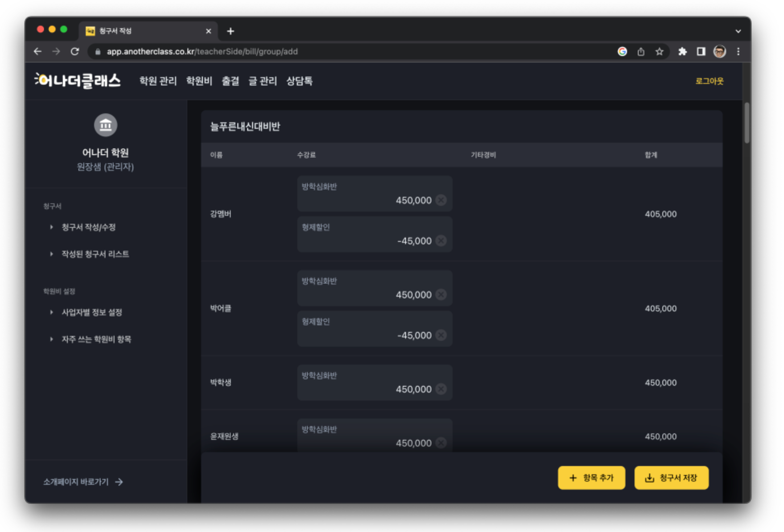
Task: Go back to the previous browser page
Action: click(38, 51)
